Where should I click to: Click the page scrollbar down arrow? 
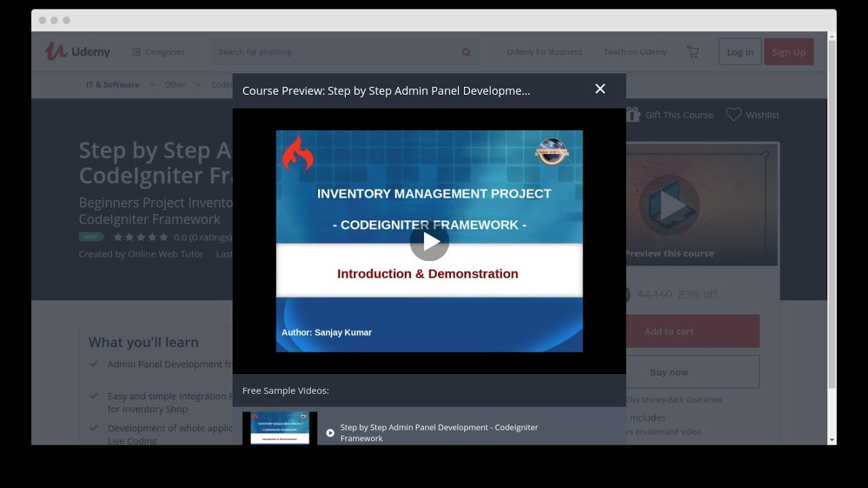pyautogui.click(x=832, y=441)
